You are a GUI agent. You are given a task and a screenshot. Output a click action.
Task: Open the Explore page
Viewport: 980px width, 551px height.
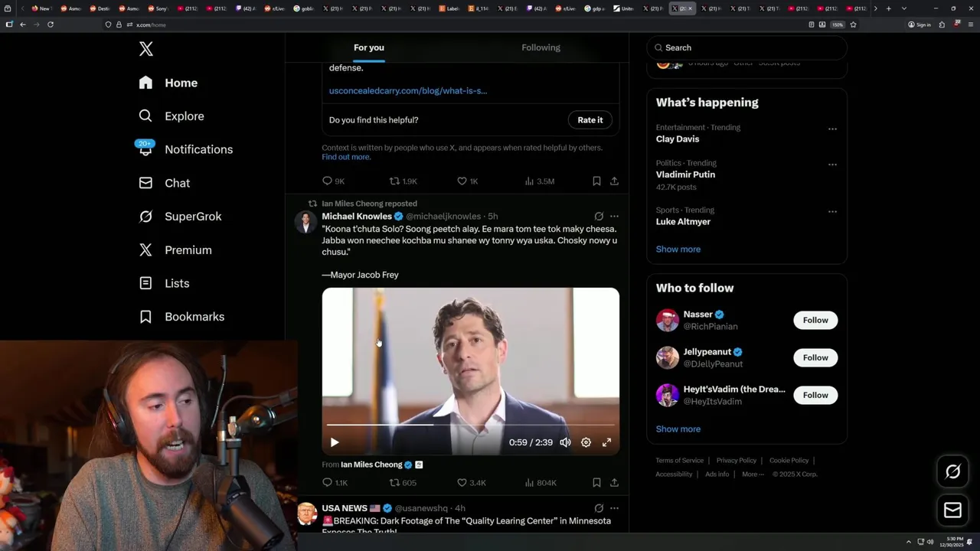click(171, 116)
